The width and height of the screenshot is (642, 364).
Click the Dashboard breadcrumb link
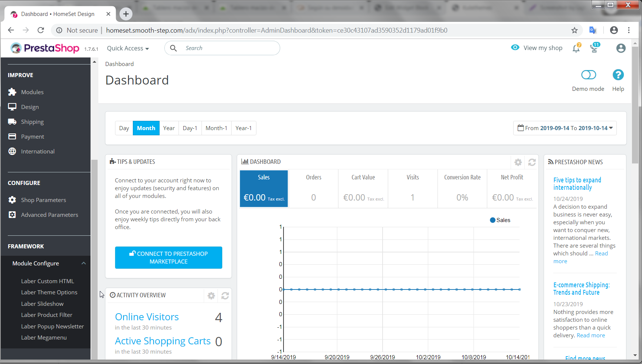tap(119, 64)
